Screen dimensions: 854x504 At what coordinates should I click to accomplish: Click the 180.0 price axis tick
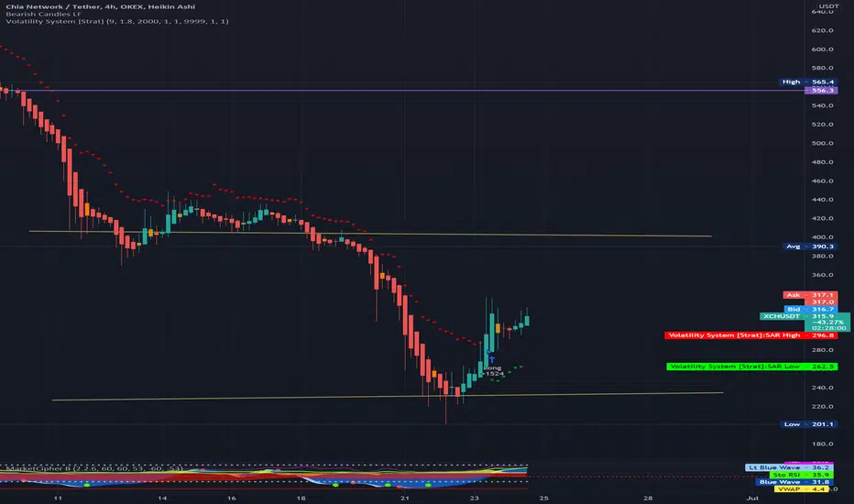tap(823, 444)
